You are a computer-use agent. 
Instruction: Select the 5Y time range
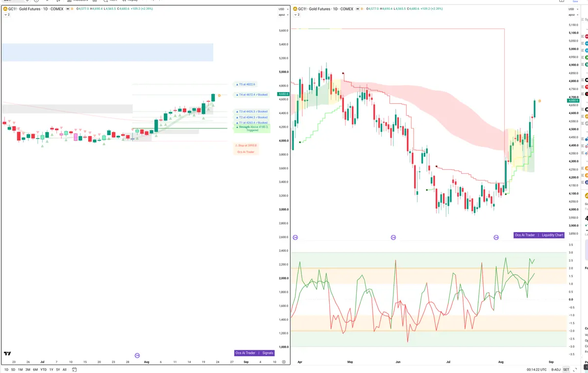pos(58,370)
